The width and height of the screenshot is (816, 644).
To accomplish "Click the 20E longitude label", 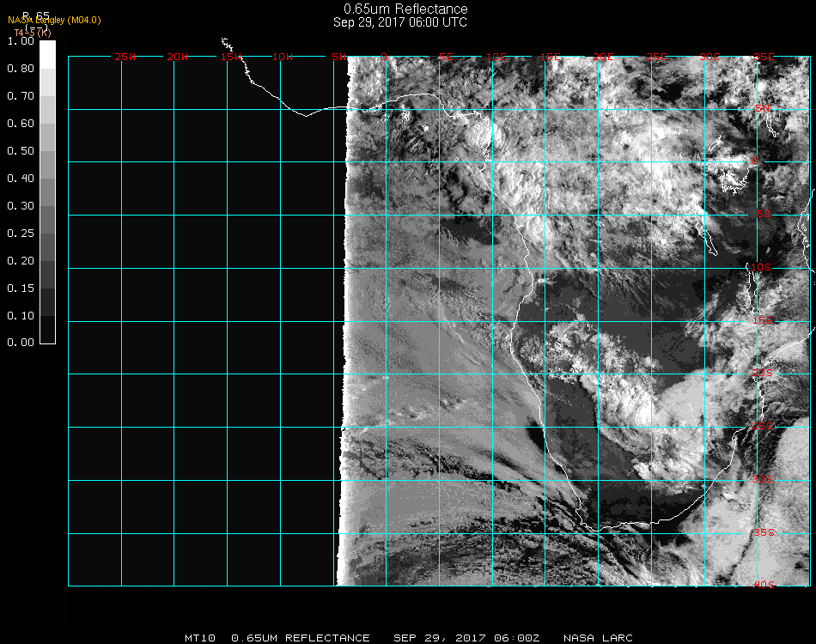I will tap(604, 57).
